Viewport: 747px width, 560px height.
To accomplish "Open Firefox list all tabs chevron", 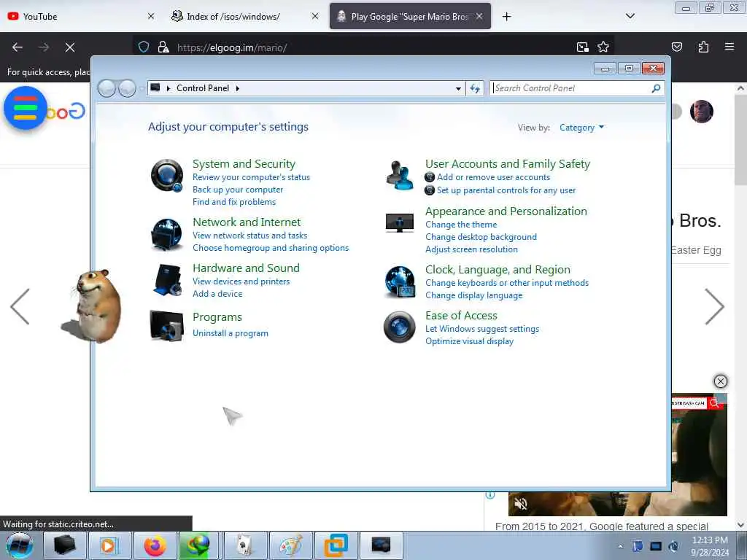I will tap(630, 16).
